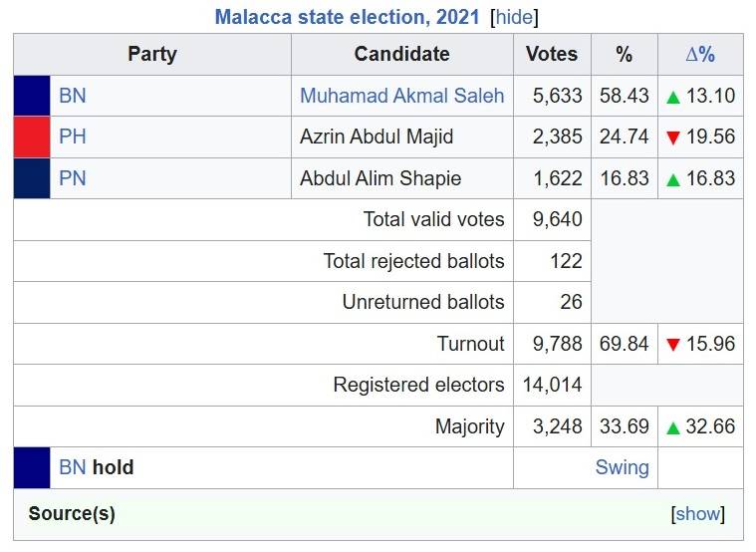The image size is (756, 552).
Task: Click the BN dark blue color cell
Action: [32, 96]
